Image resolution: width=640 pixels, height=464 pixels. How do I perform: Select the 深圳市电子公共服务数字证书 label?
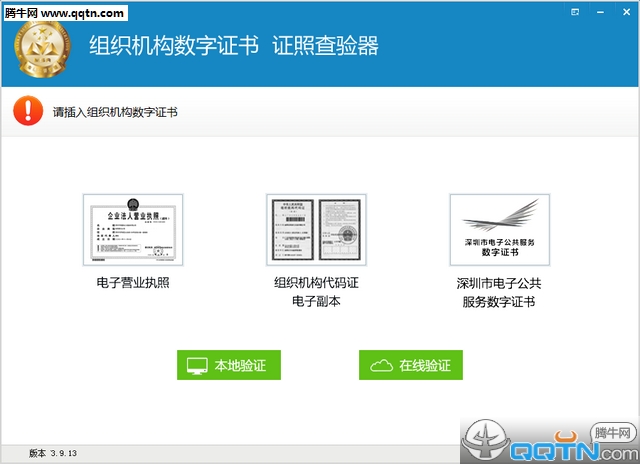point(499,292)
